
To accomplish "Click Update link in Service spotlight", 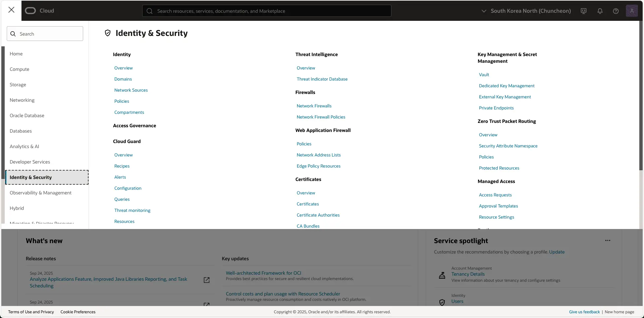I will [x=557, y=252].
